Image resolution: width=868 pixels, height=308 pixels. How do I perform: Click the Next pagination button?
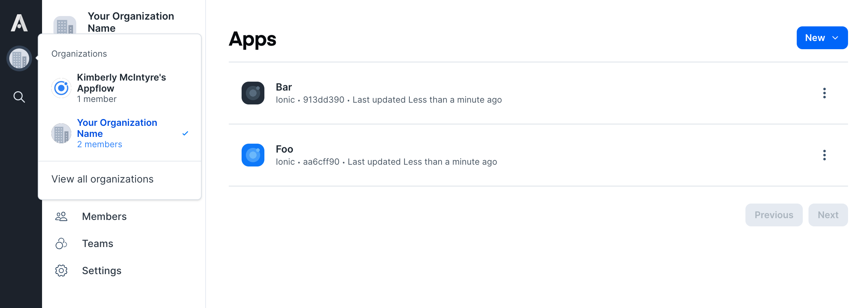[828, 215]
